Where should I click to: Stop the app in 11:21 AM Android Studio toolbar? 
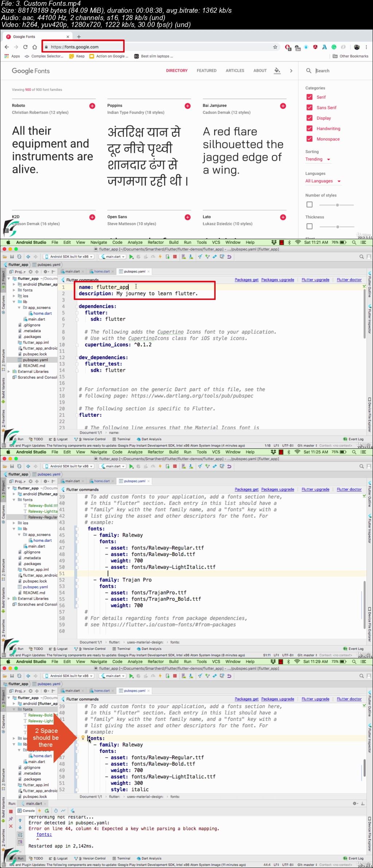pyautogui.click(x=175, y=257)
